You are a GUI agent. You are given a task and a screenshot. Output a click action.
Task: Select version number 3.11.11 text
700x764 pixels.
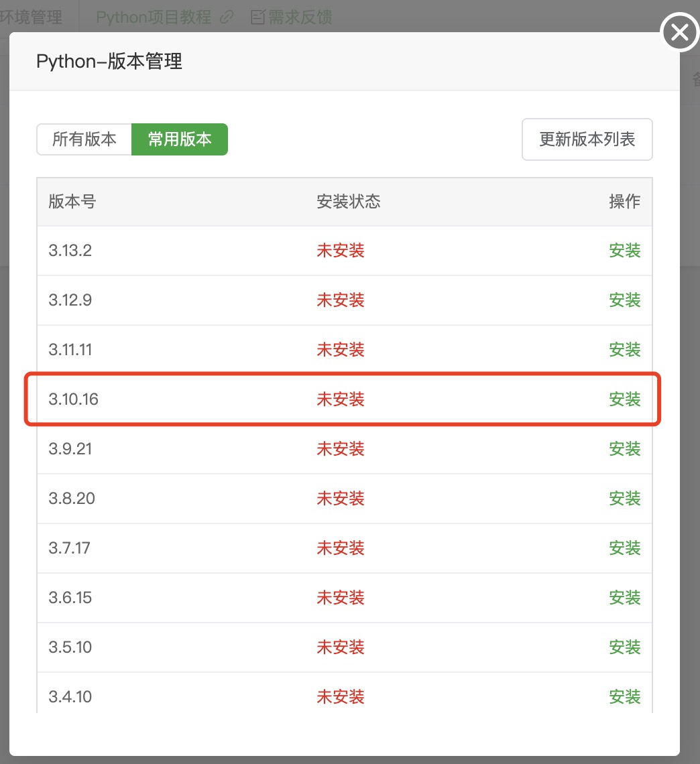70,350
